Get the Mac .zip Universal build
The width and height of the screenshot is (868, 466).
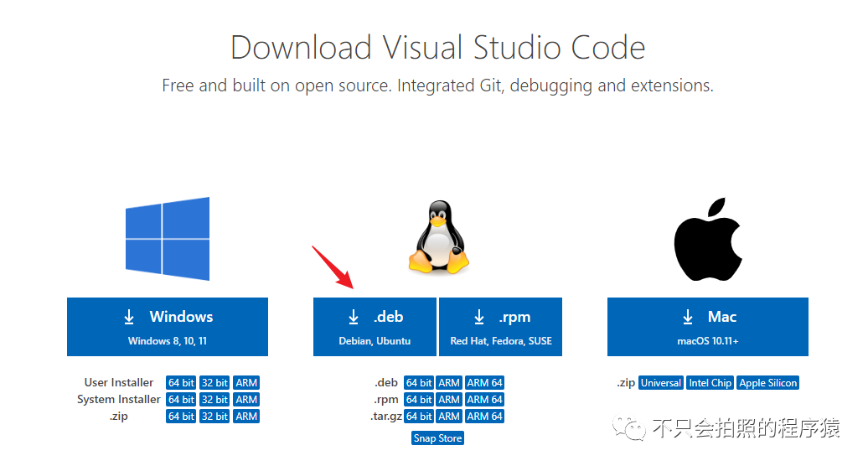pos(661,382)
